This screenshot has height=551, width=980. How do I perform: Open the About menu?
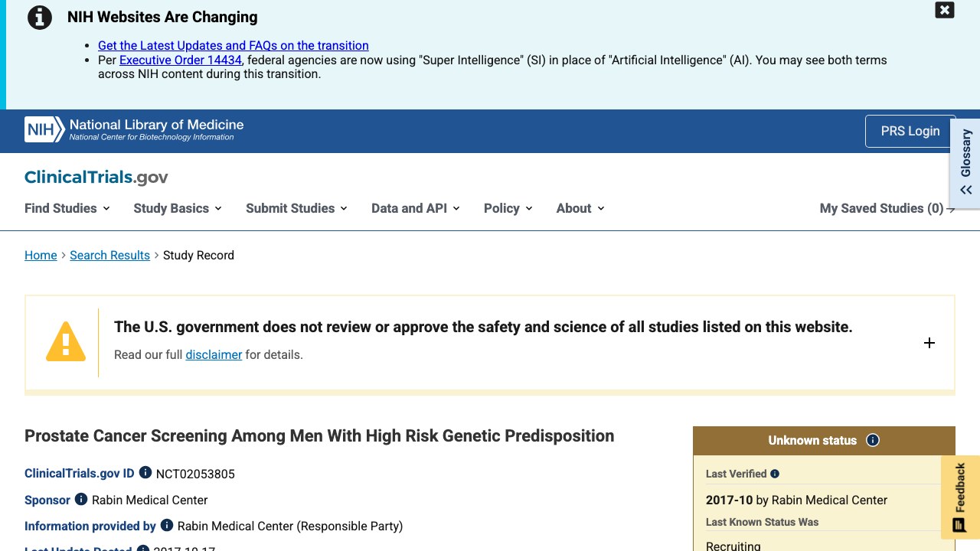(x=580, y=208)
